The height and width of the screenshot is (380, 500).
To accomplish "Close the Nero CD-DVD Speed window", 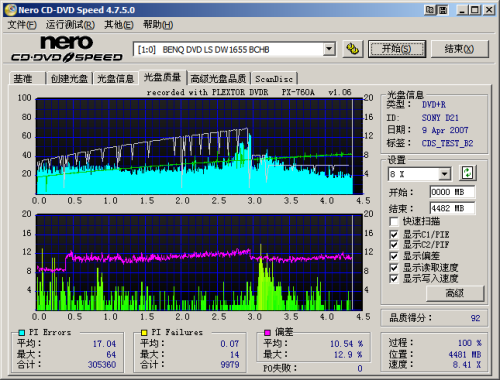I will pos(489,10).
